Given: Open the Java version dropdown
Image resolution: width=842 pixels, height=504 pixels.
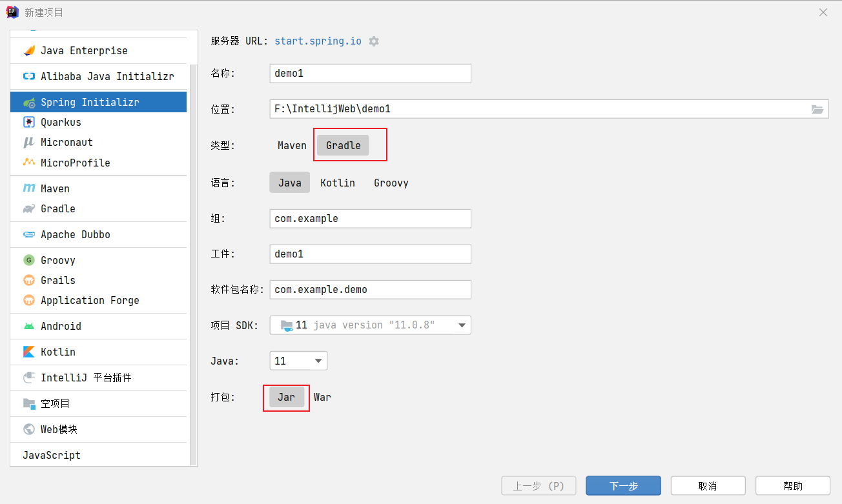Looking at the screenshot, I should pos(298,361).
